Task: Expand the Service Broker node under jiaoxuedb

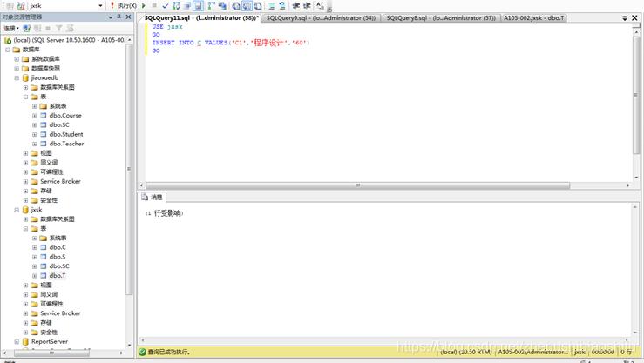Action: [25, 181]
